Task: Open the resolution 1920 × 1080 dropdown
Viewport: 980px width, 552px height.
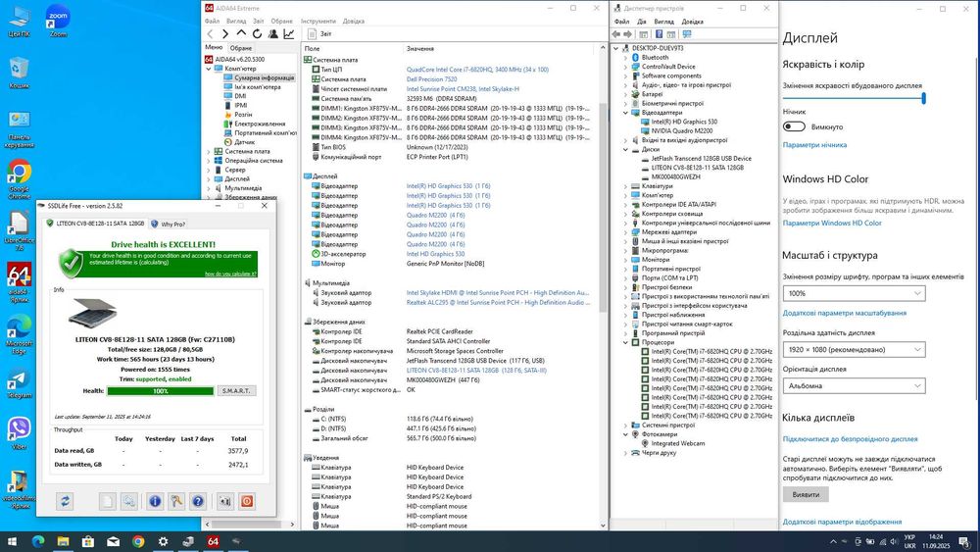Action: (854, 349)
